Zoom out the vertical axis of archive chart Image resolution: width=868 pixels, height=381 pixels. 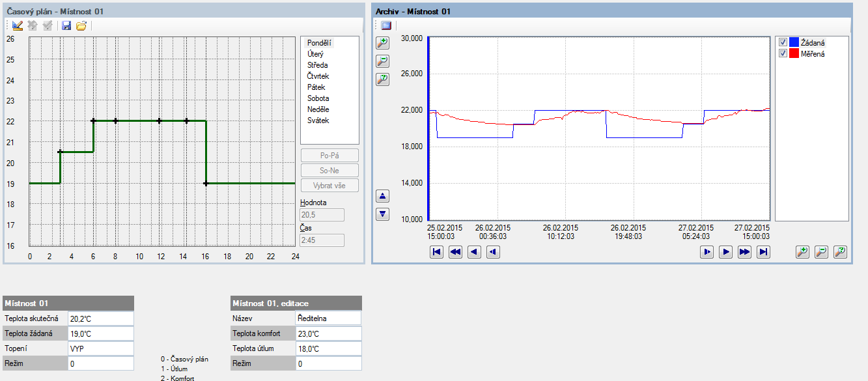(x=383, y=61)
